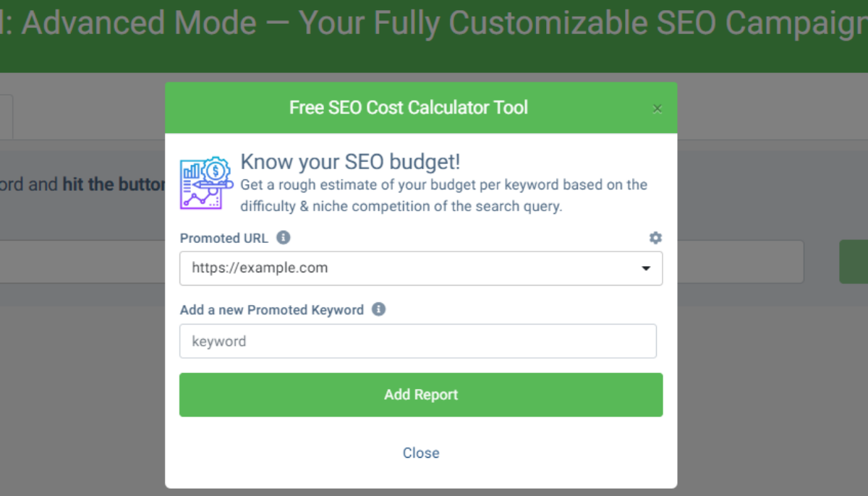Select the partially visible tab at far left

click(6, 116)
